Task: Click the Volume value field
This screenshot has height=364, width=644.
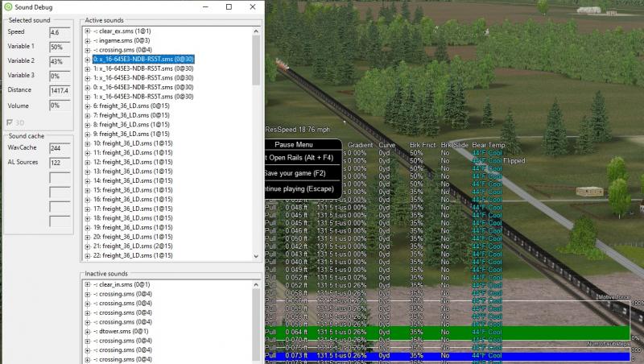Action: point(60,105)
